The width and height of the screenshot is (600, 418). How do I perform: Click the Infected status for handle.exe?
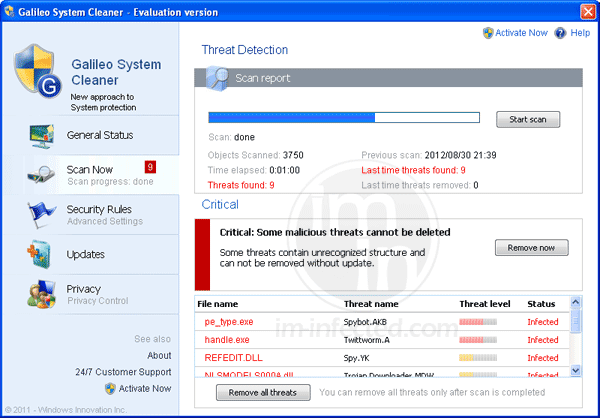coord(543,340)
